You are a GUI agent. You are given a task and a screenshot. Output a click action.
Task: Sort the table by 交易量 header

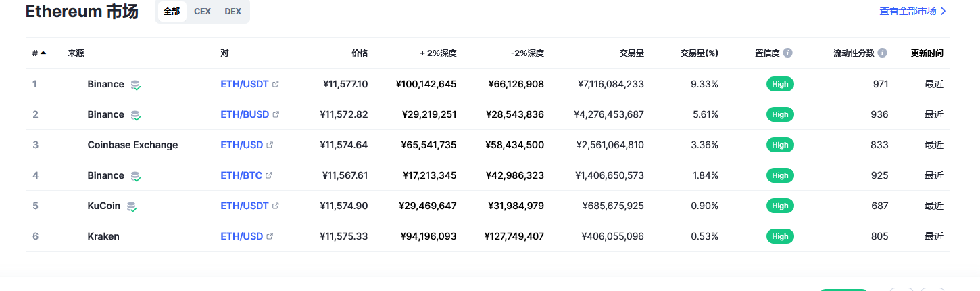coord(632,53)
